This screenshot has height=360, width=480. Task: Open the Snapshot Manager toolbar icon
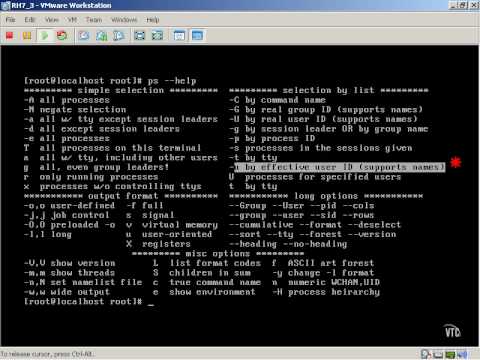point(119,35)
